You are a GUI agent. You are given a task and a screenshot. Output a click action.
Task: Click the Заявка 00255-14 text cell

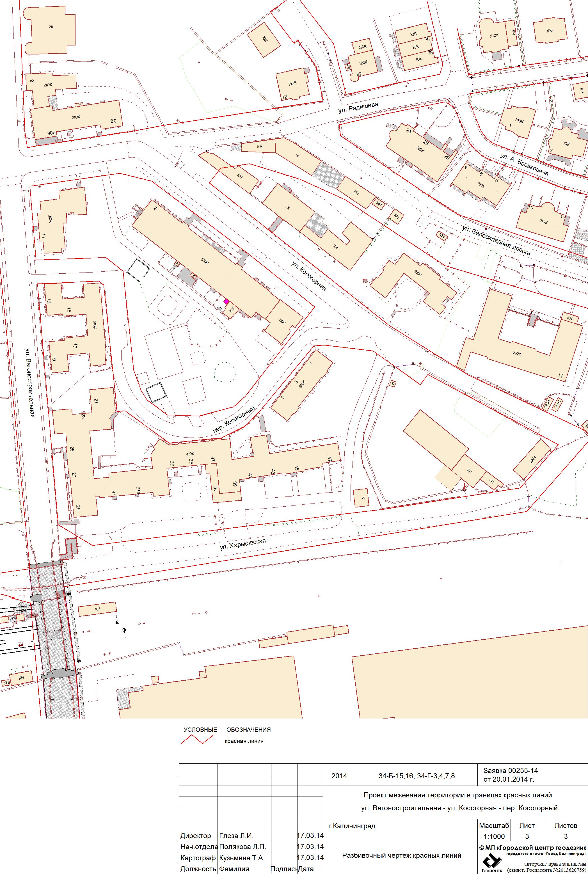tap(510, 770)
